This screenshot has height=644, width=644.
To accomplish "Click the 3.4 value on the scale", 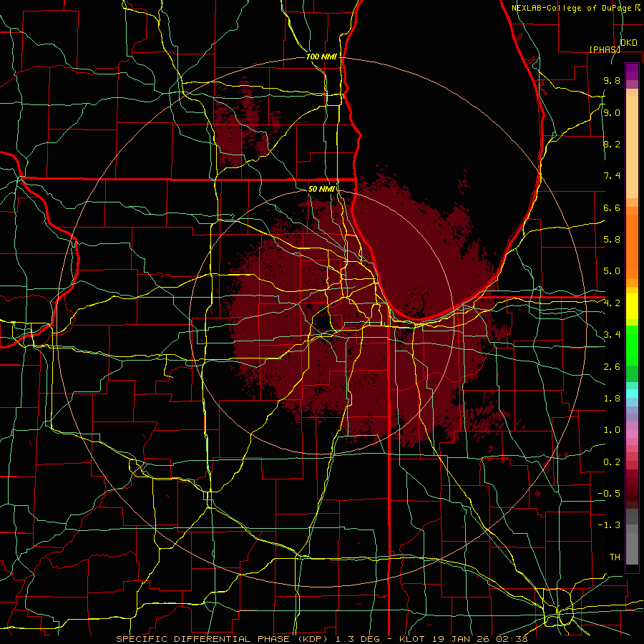I will click(x=612, y=335).
